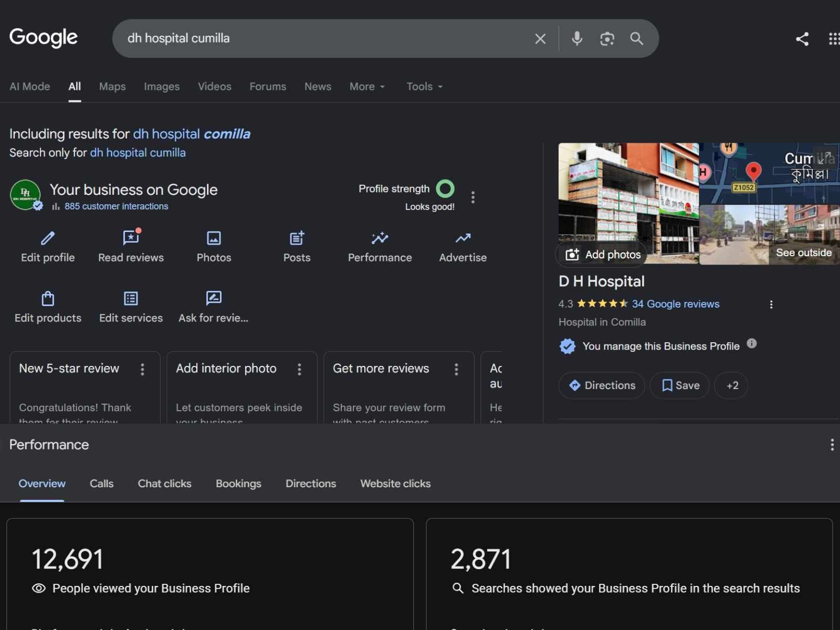This screenshot has width=840, height=630.
Task: Open 34 Google reviews link
Action: pyautogui.click(x=676, y=304)
